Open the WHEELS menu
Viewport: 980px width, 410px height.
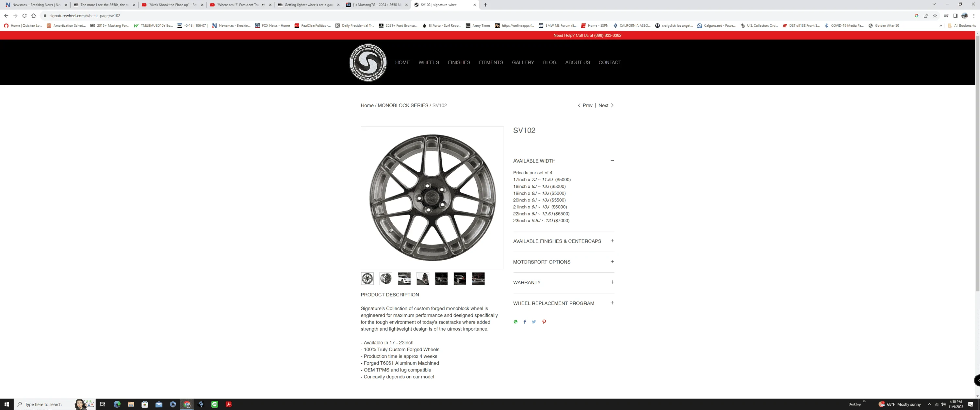coord(429,62)
